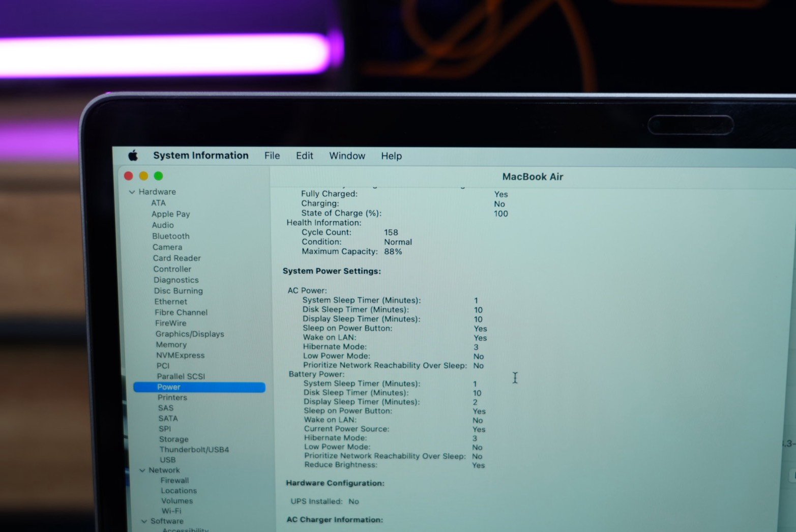The image size is (796, 532).
Task: Select Memory in the hardware list
Action: pyautogui.click(x=171, y=344)
